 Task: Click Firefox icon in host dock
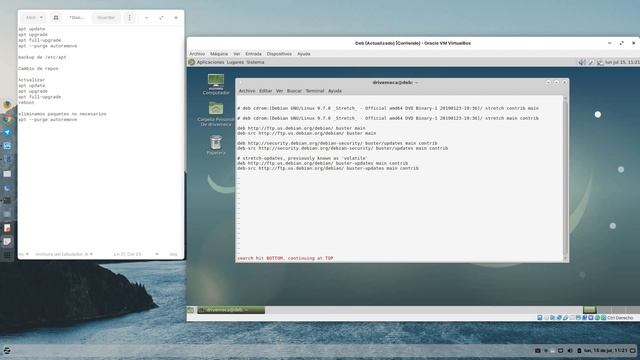click(7, 105)
